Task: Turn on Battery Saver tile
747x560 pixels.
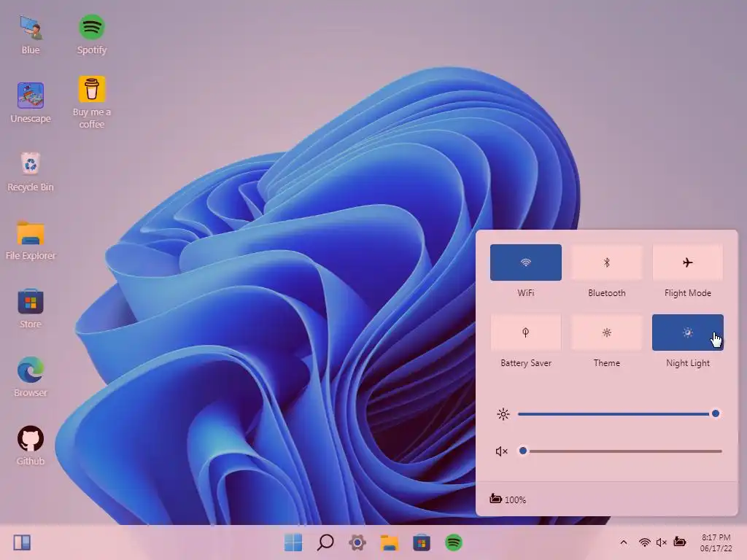Action: pos(525,332)
